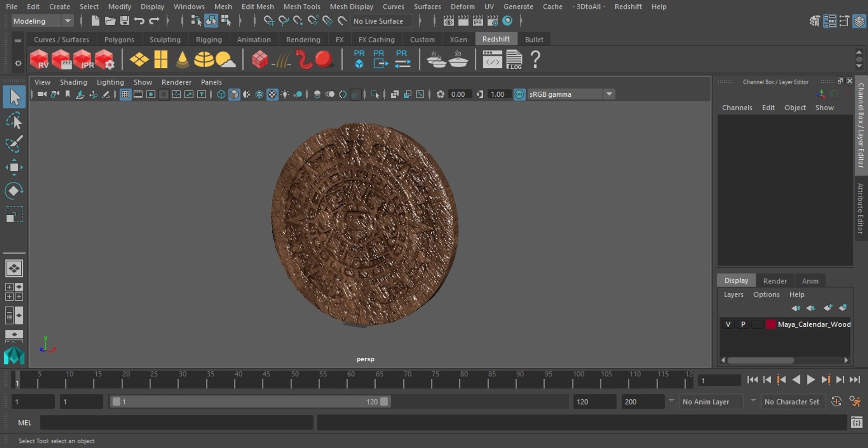Click No Live Surface field
Image resolution: width=868 pixels, height=448 pixels.
pyautogui.click(x=381, y=21)
